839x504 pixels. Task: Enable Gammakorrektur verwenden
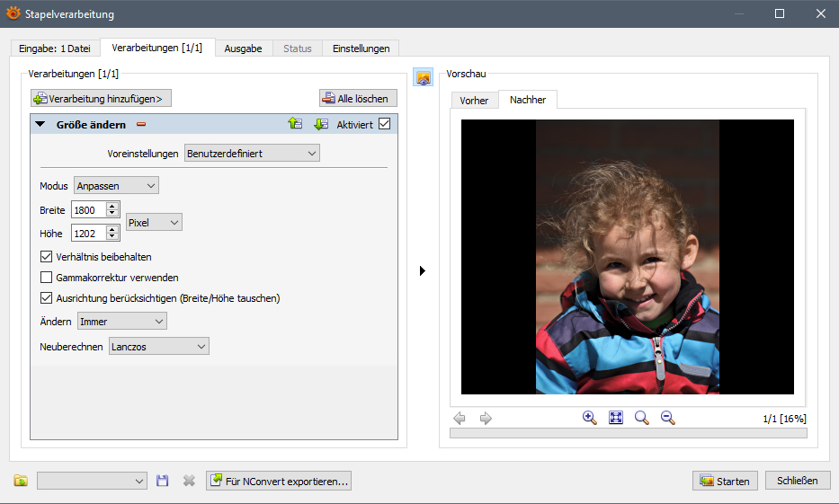[48, 278]
